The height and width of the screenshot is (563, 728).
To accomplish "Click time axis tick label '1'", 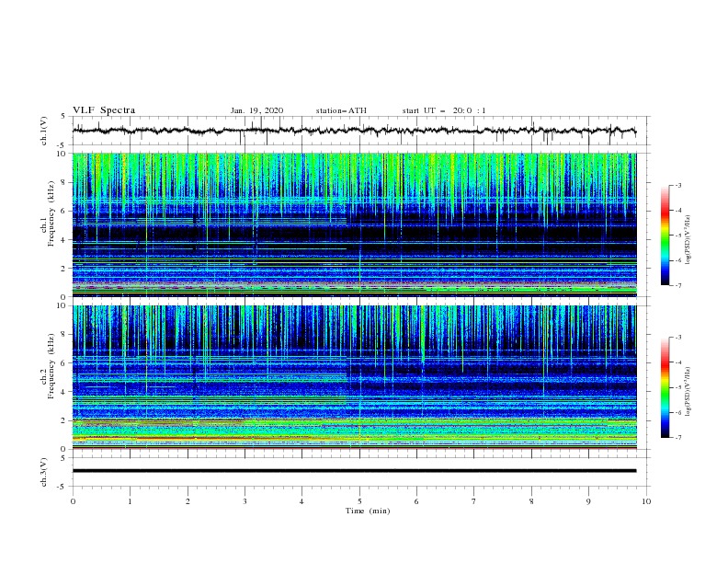I will (130, 501).
